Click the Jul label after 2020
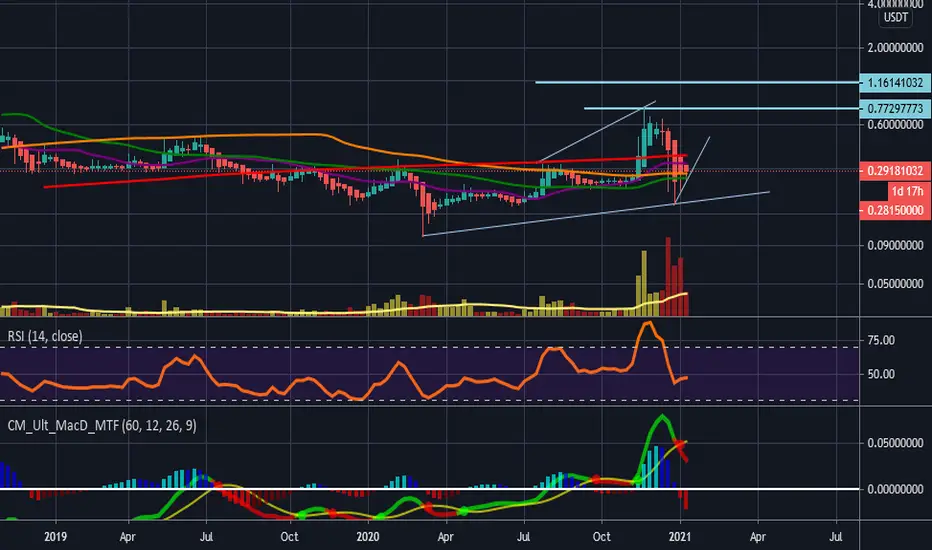The width and height of the screenshot is (932, 550). (523, 537)
